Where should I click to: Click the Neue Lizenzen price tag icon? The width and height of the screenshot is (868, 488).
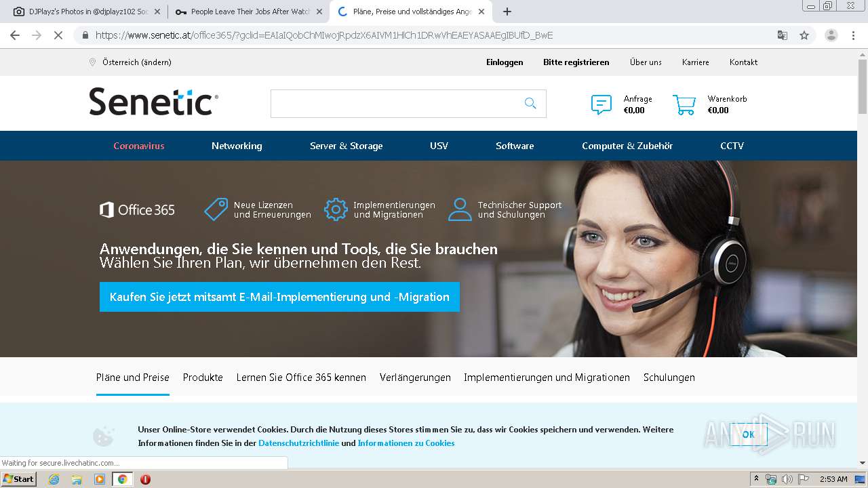pos(216,209)
